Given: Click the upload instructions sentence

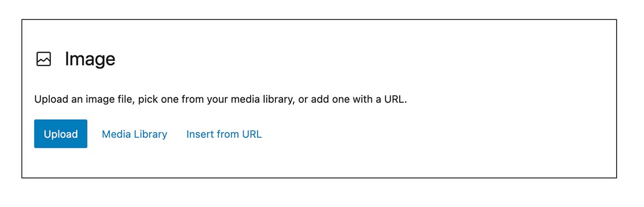Looking at the screenshot, I should point(221,99).
